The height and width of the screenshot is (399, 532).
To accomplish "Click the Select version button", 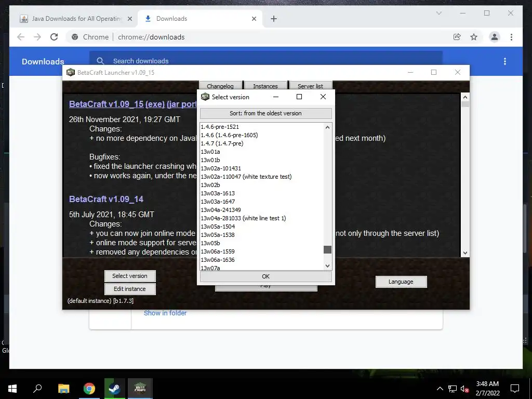I will point(130,276).
